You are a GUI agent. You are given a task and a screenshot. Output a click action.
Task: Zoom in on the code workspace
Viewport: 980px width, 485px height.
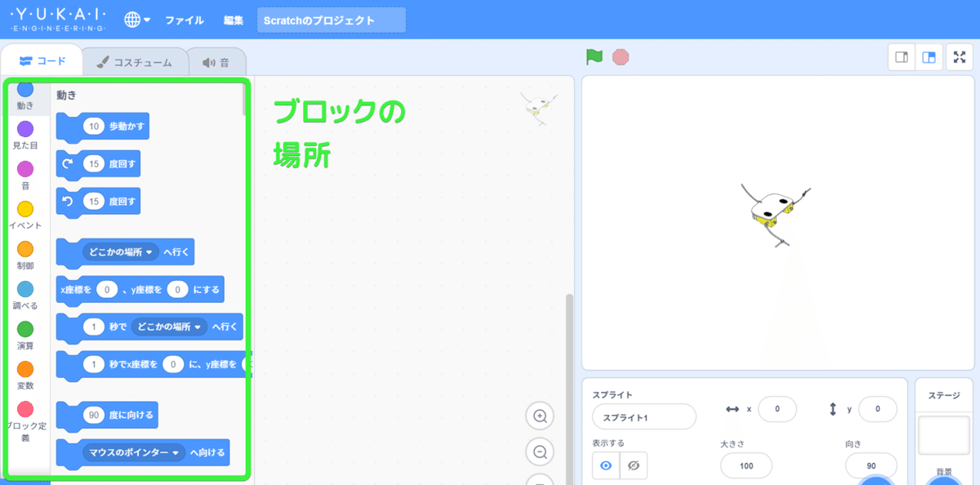pos(540,416)
